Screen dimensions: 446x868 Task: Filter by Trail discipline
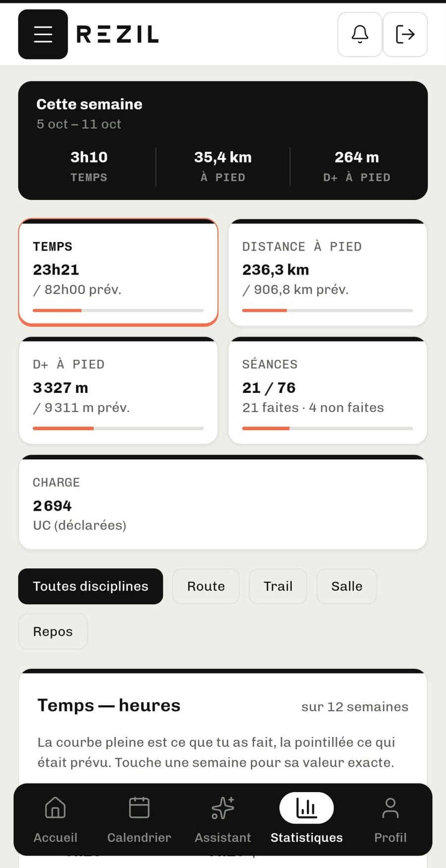coord(278,586)
